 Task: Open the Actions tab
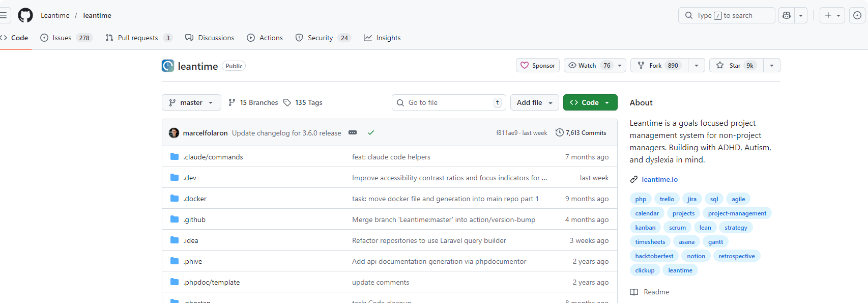[265, 38]
